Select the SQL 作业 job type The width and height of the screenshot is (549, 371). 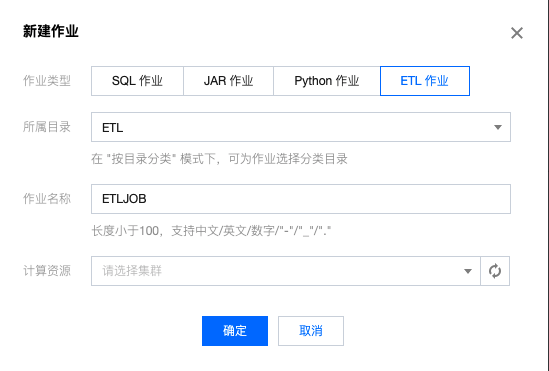[137, 81]
